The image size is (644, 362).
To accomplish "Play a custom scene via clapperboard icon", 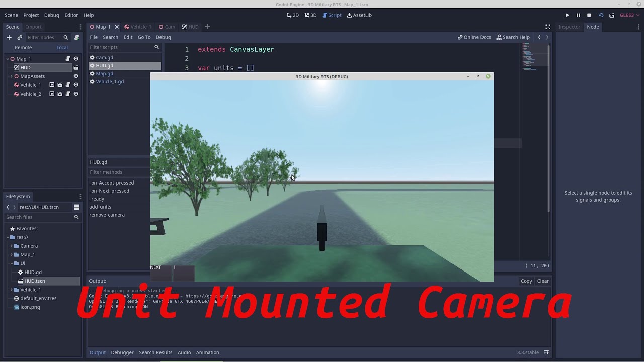I will [x=612, y=15].
